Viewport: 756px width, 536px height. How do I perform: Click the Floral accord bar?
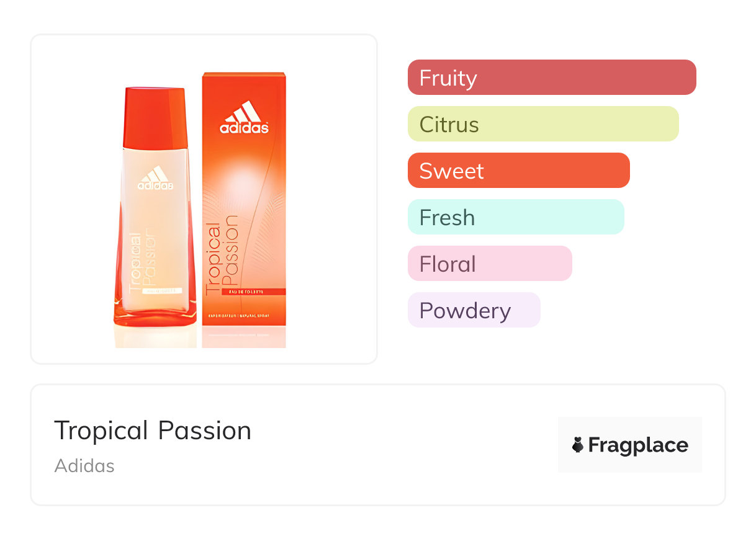pos(490,264)
